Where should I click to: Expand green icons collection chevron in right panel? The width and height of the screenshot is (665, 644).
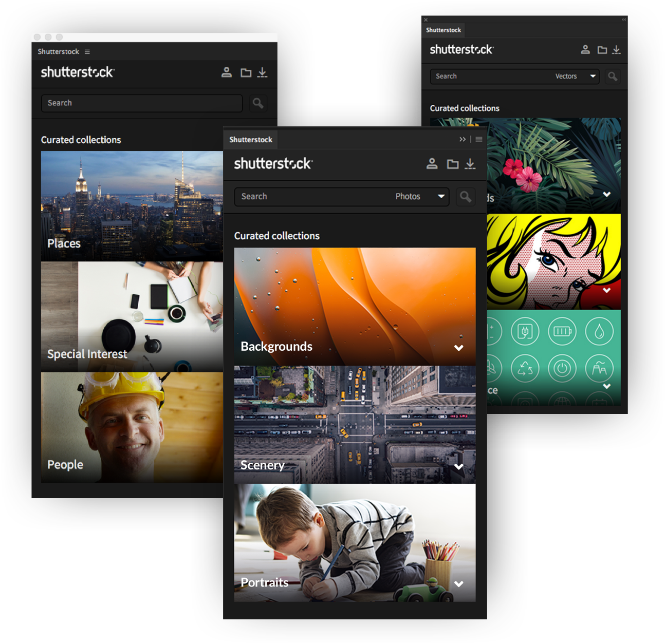coord(607,386)
